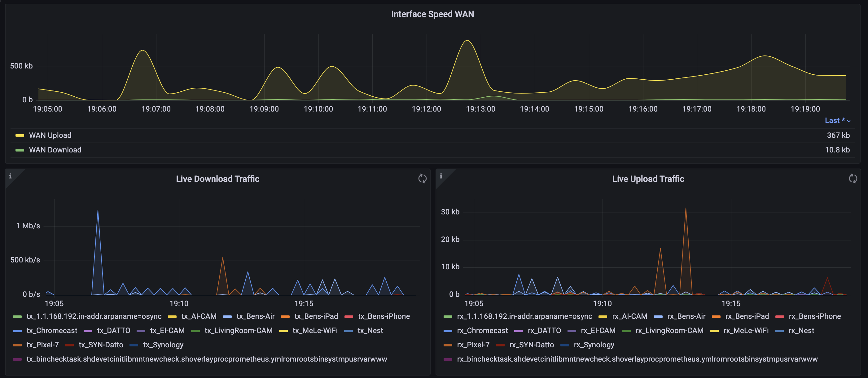Image resolution: width=868 pixels, height=378 pixels.
Task: Toggle tx_Bens-Air legend series
Action: point(256,316)
